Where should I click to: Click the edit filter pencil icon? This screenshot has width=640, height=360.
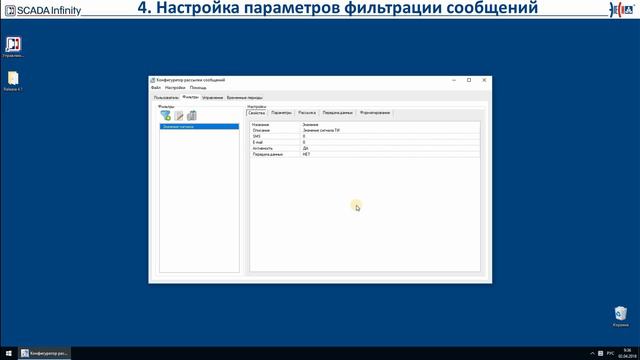[179, 116]
